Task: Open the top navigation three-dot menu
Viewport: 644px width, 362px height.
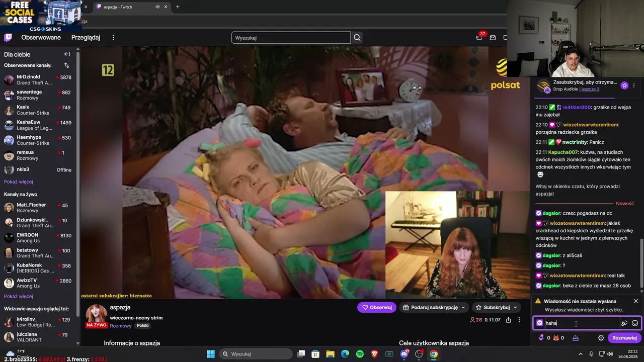Action: [113, 38]
